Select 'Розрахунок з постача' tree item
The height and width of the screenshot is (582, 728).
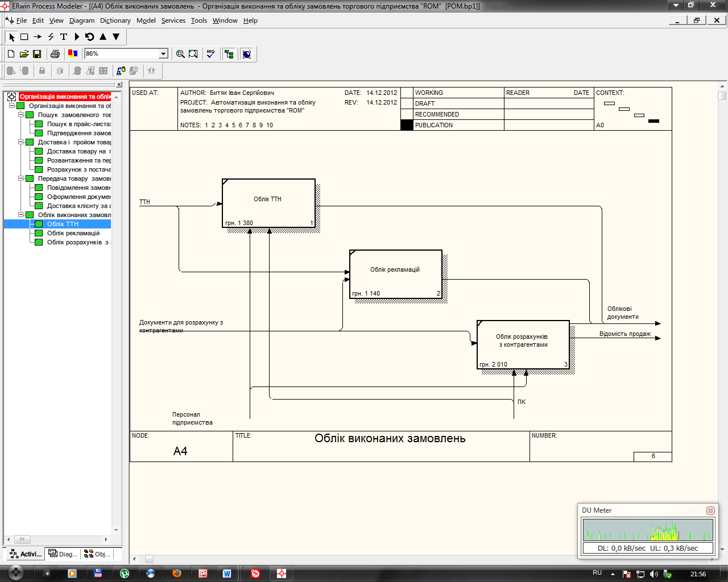click(x=78, y=169)
